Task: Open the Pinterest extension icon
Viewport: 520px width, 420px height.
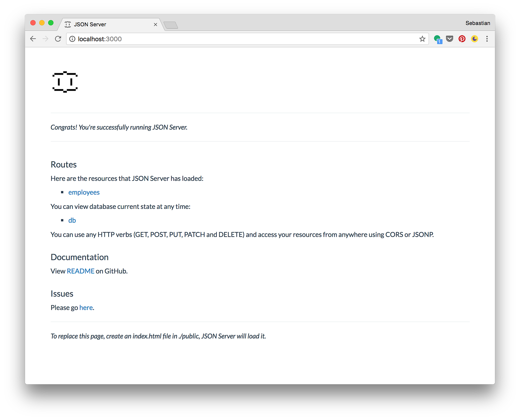Action: click(x=462, y=39)
